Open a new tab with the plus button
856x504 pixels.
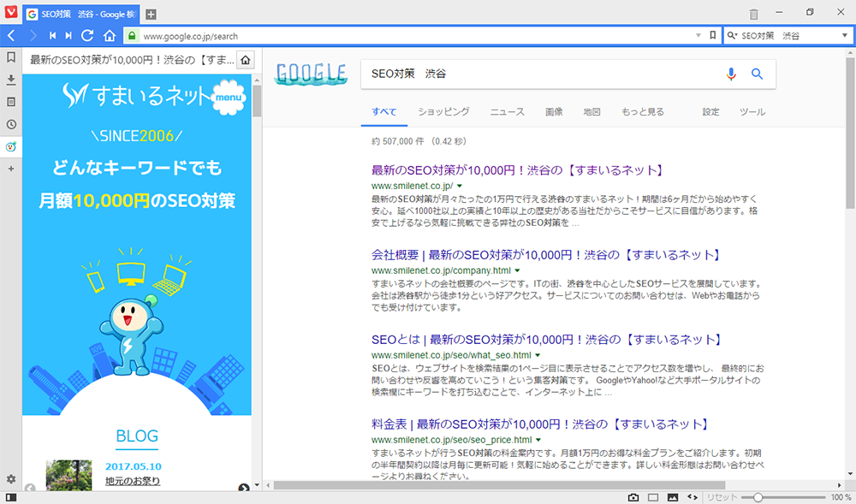pyautogui.click(x=152, y=15)
